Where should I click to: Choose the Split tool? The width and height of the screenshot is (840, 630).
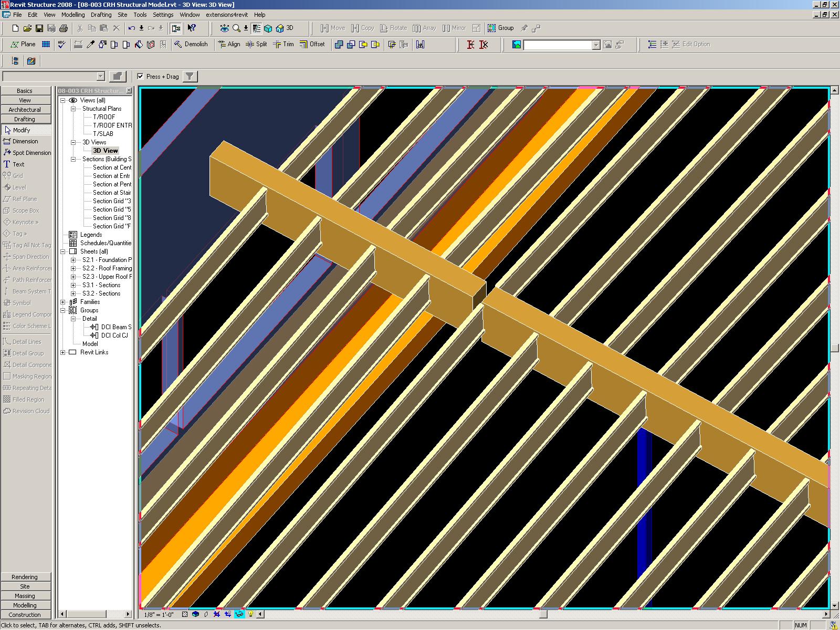click(256, 45)
